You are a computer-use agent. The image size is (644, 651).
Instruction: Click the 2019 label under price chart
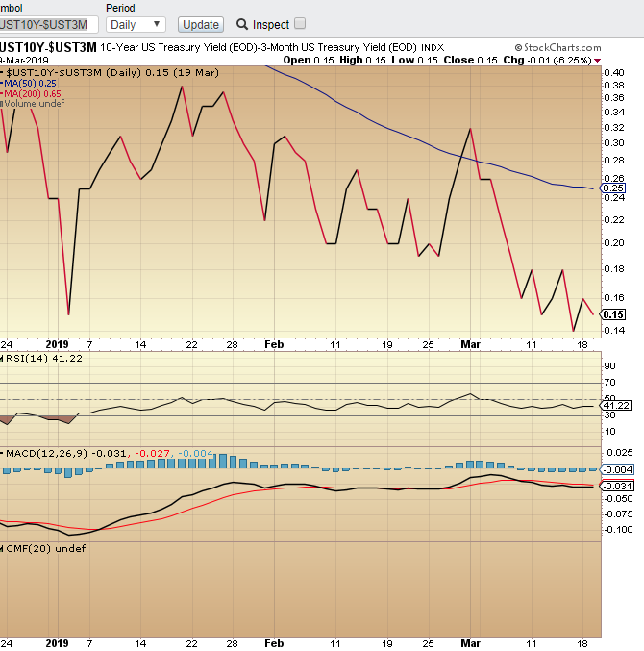click(57, 344)
